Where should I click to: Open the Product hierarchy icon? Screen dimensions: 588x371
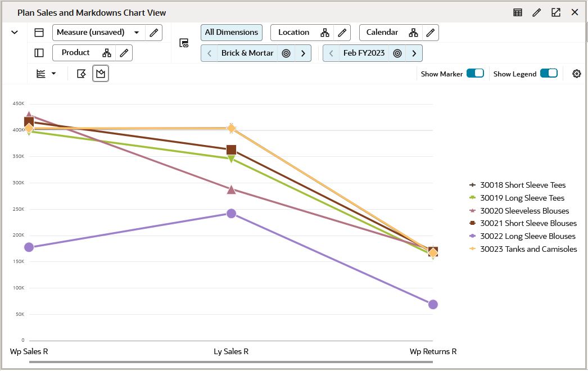tap(107, 53)
